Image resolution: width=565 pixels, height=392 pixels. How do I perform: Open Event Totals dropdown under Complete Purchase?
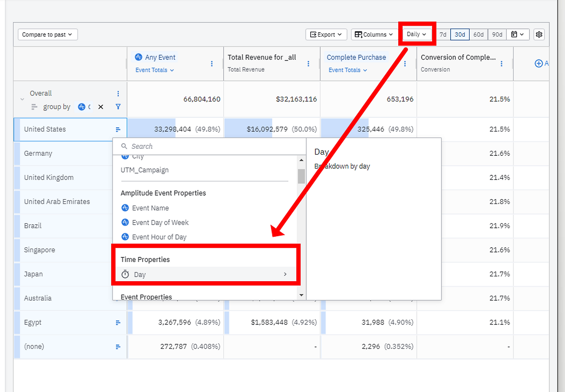[348, 70]
